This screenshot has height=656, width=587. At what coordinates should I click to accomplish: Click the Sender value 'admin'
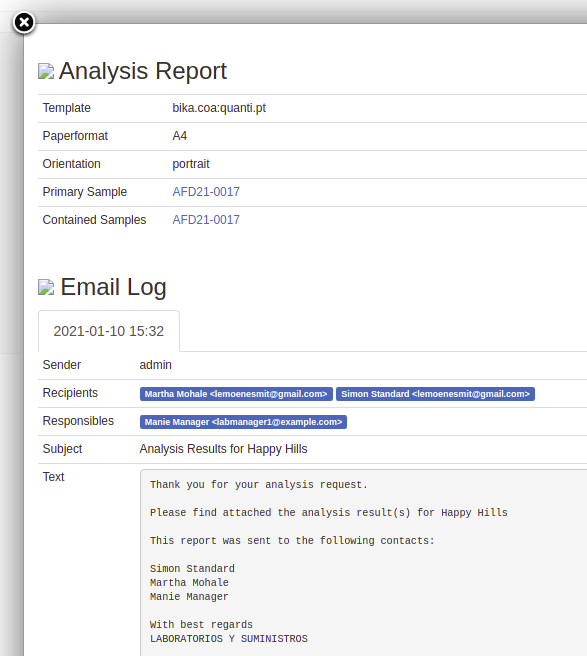pyautogui.click(x=155, y=365)
